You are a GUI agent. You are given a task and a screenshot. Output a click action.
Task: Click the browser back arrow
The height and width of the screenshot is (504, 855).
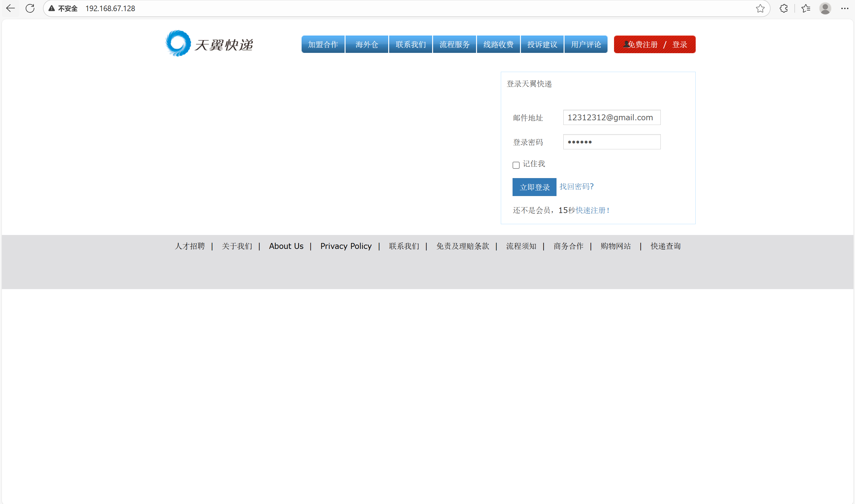(x=11, y=8)
